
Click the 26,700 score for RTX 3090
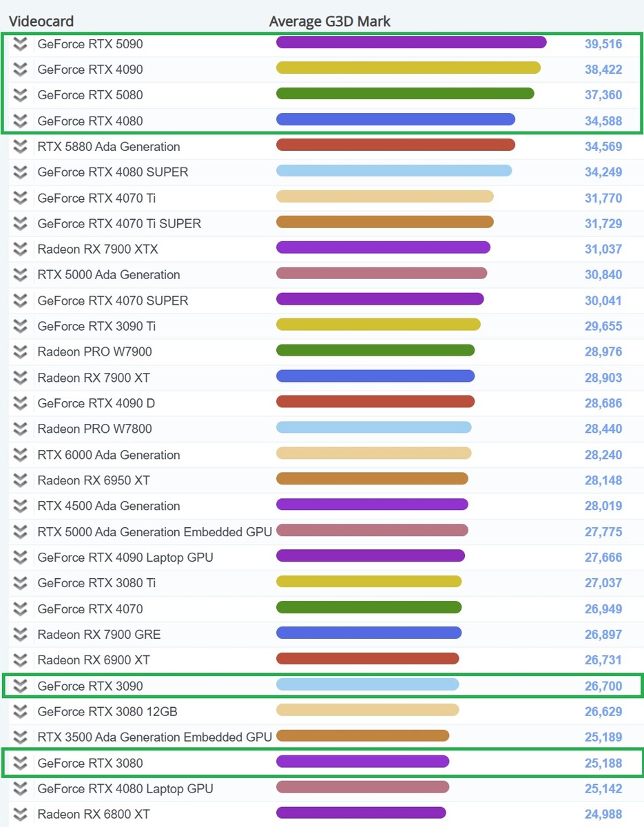[x=603, y=686]
